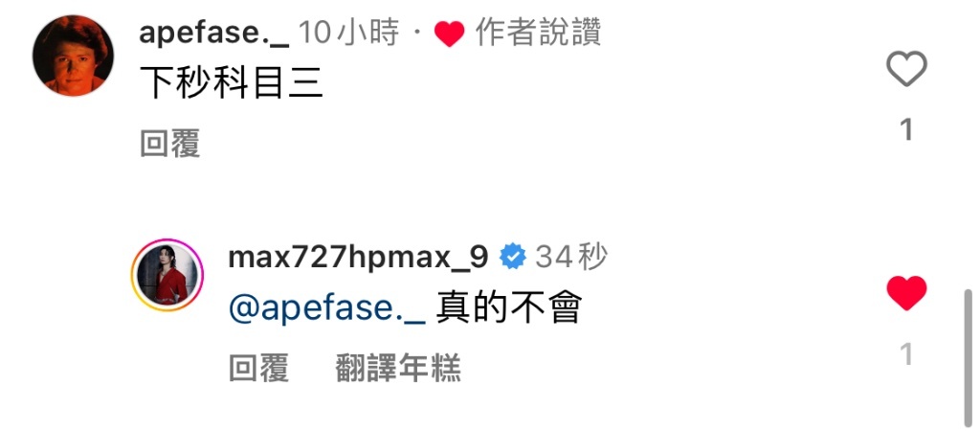
Task: Open the max727hpmax_9 username link
Action: (358, 257)
